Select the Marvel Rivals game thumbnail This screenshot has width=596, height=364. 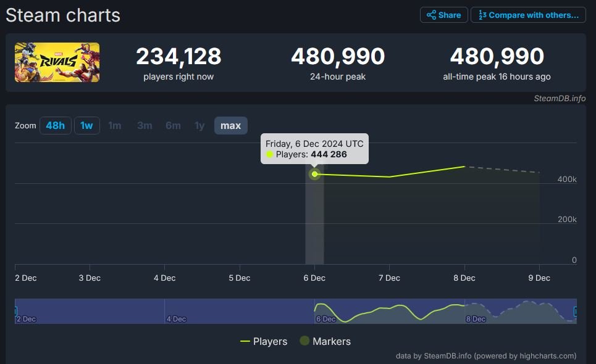[x=57, y=62]
